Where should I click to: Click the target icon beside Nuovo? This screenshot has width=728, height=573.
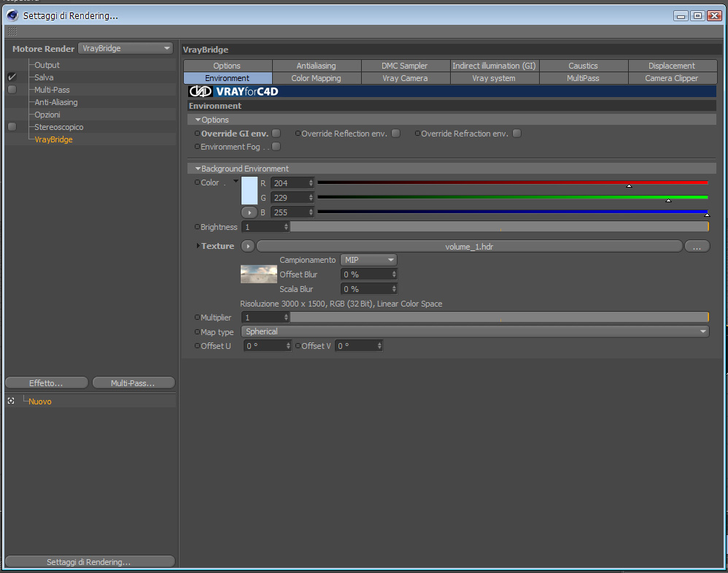[11, 401]
